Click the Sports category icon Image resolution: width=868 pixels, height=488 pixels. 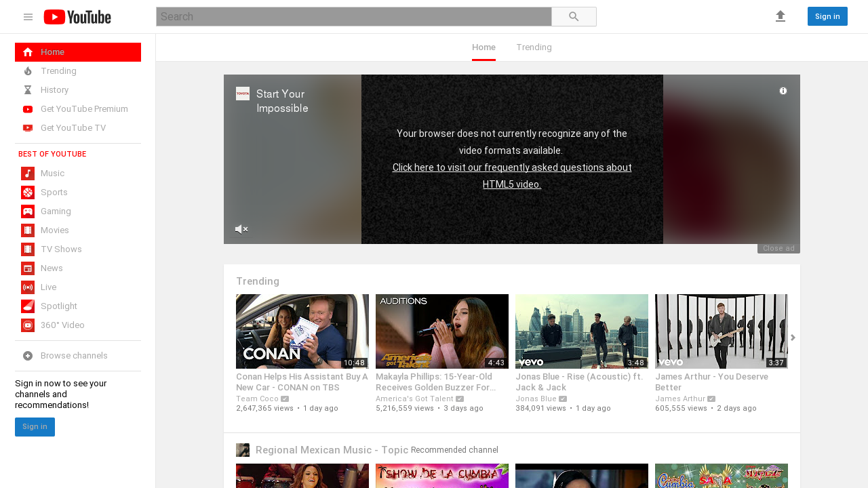click(x=28, y=192)
